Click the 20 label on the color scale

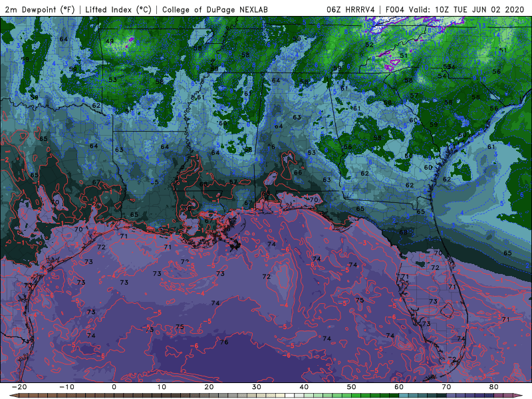click(209, 387)
